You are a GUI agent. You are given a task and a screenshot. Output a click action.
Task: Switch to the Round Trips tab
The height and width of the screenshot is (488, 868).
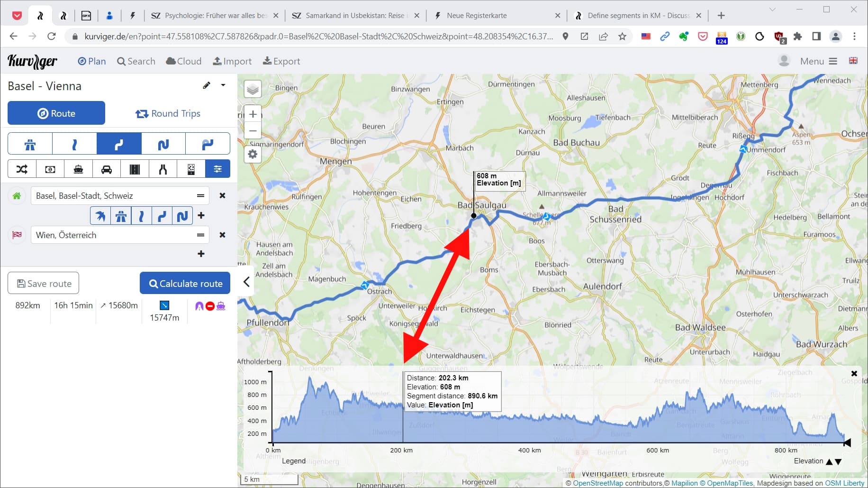point(168,113)
